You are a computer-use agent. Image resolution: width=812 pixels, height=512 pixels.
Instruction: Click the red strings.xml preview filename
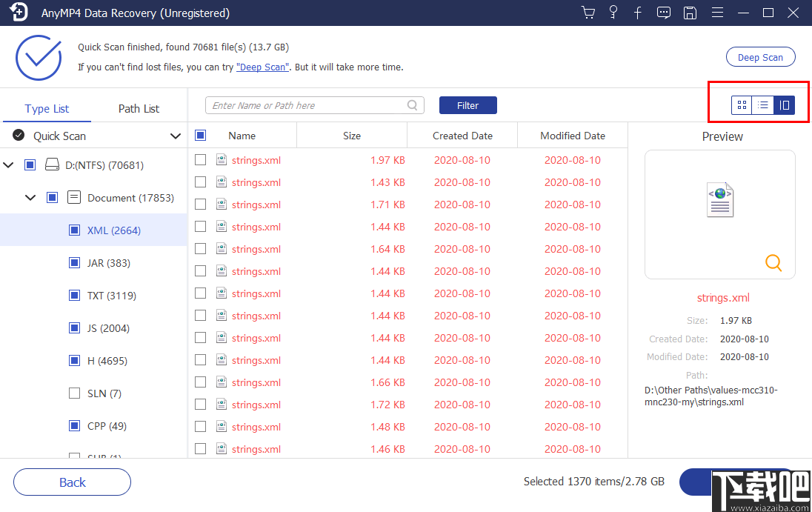[x=723, y=298]
